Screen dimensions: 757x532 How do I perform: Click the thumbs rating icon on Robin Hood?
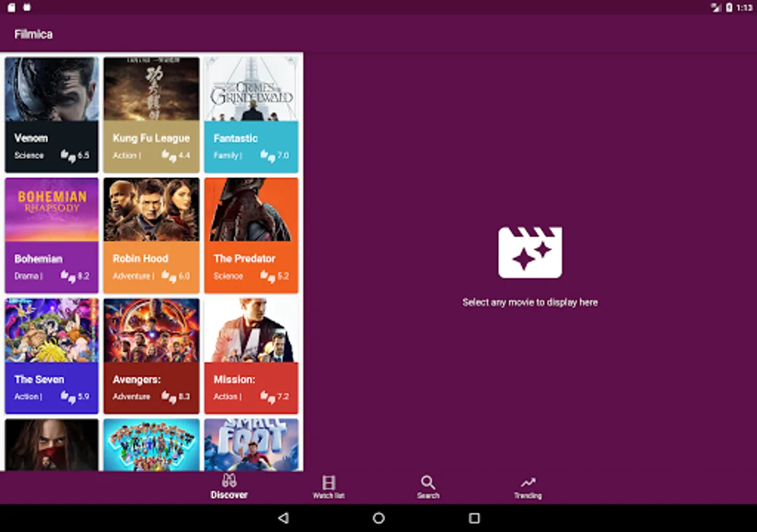pyautogui.click(x=169, y=276)
